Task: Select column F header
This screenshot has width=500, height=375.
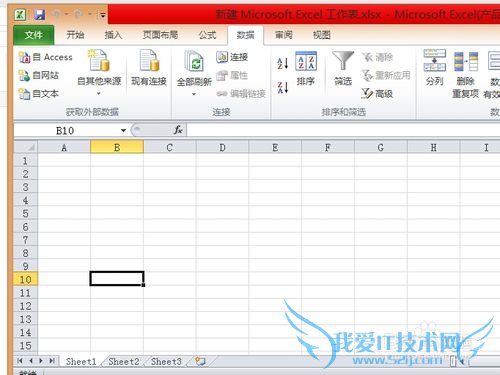Action: click(x=328, y=147)
